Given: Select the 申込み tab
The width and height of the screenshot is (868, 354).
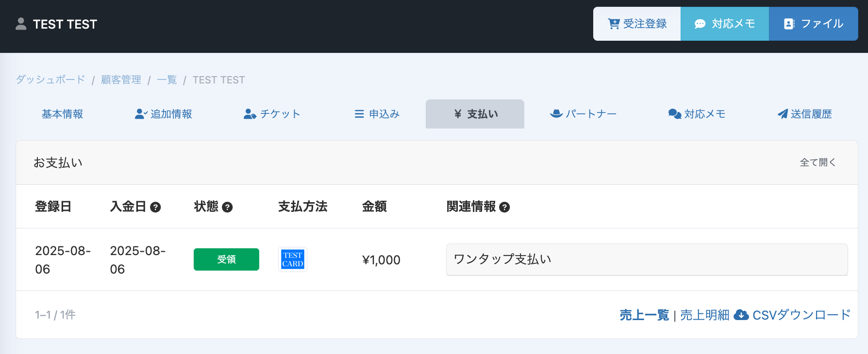Looking at the screenshot, I should click(x=377, y=114).
